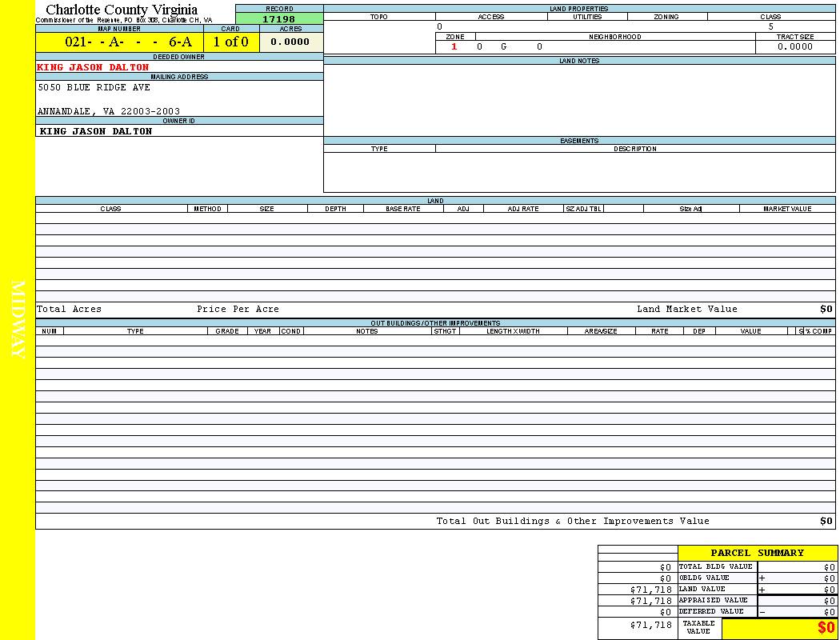
Task: Click the card counter '1 of 0'
Action: coord(230,42)
